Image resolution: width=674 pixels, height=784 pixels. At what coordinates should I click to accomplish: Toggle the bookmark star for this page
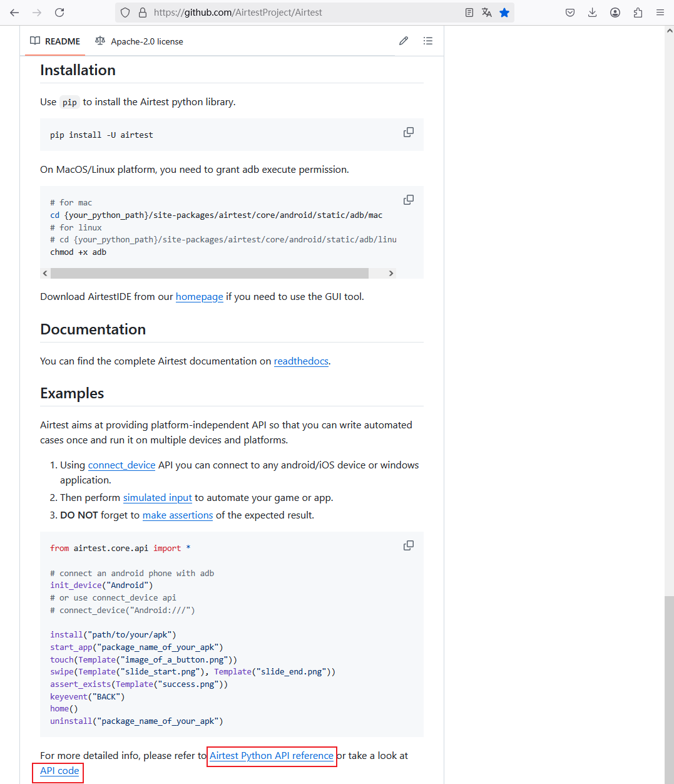tap(504, 13)
